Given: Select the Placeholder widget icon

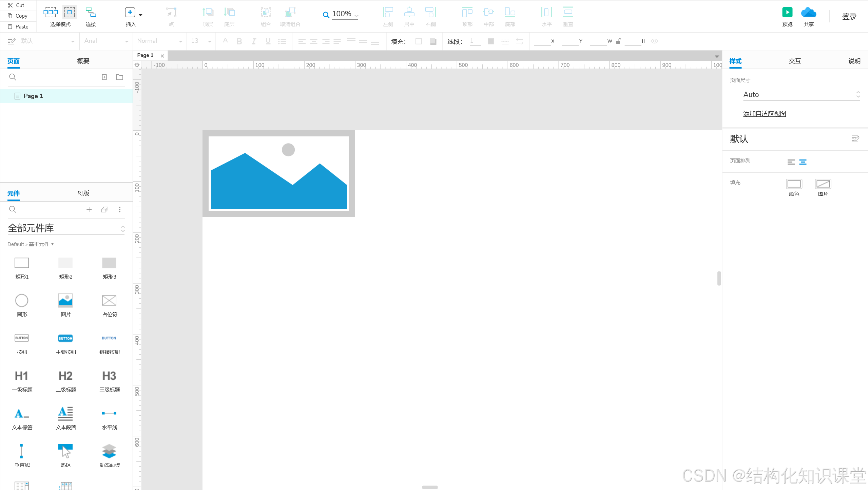Looking at the screenshot, I should [109, 300].
